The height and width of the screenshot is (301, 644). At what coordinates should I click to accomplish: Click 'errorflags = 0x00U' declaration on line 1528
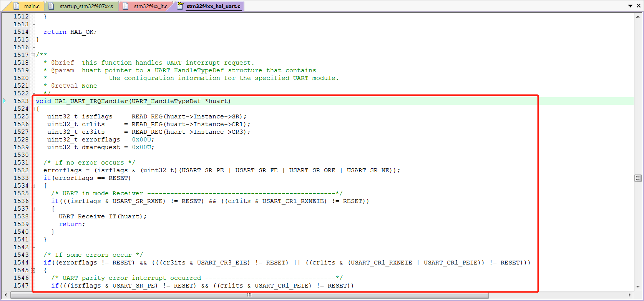[101, 140]
